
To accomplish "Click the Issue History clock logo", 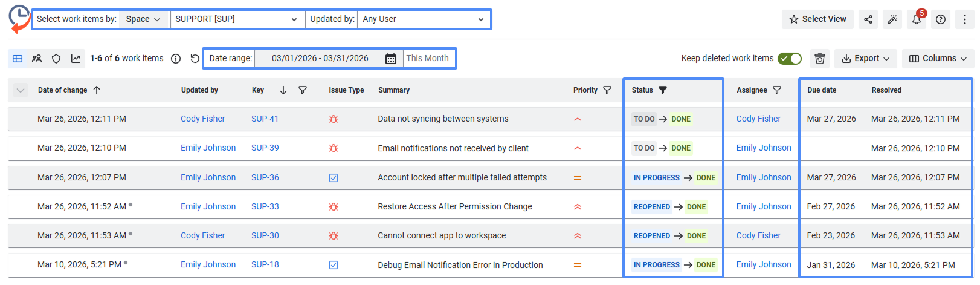I will [x=19, y=19].
